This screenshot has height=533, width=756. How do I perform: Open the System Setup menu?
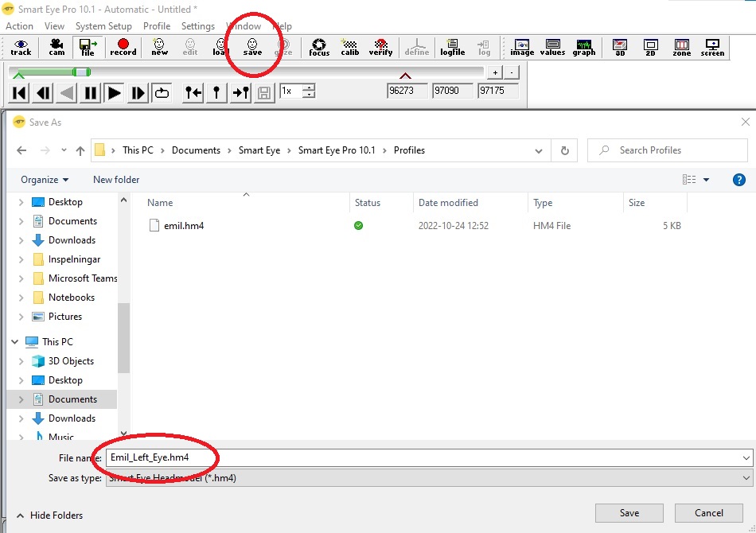(103, 26)
